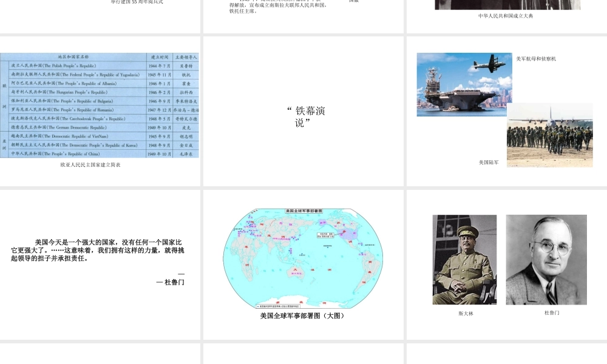Click the US global military deployment map
Viewport: 607px width, 364px height.
(x=303, y=258)
